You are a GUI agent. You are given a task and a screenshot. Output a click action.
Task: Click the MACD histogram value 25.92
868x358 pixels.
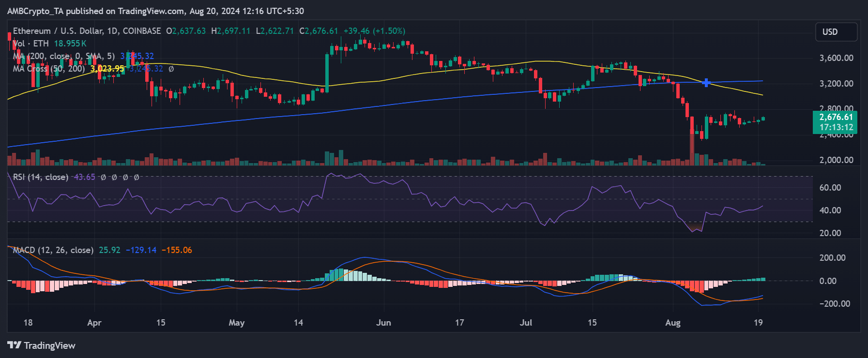[109, 250]
